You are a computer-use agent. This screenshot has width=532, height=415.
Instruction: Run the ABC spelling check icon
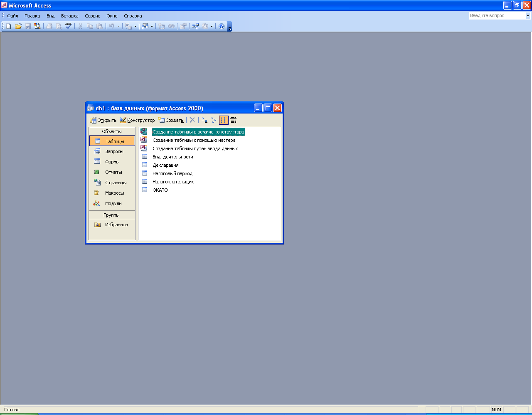[x=68, y=26]
